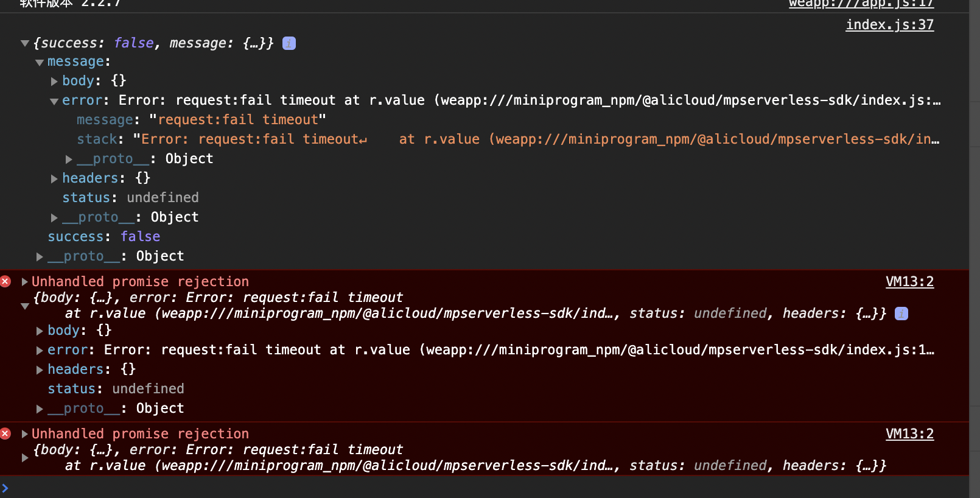The width and height of the screenshot is (980, 498).
Task: Open the weapp:///app.js:17 source link
Action: point(861,4)
